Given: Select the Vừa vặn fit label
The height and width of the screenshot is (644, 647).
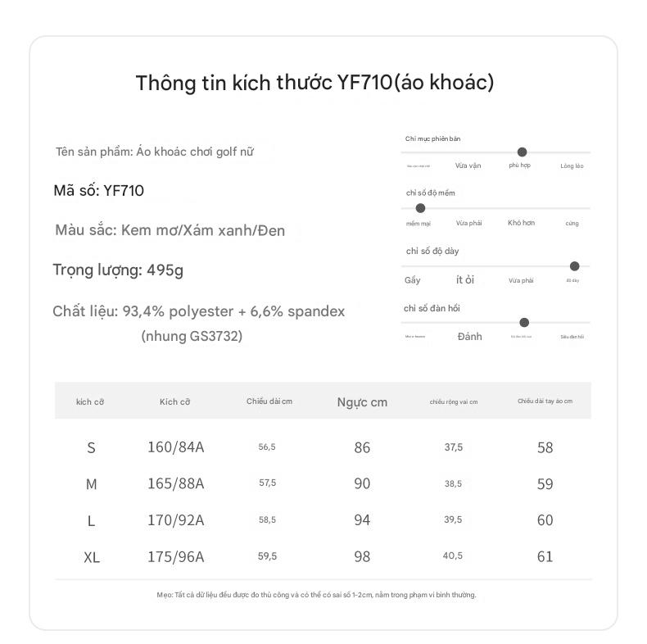Looking at the screenshot, I should pyautogui.click(x=468, y=166).
